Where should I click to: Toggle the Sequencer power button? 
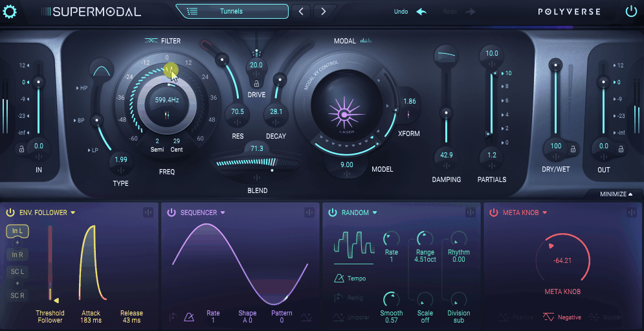coord(172,212)
